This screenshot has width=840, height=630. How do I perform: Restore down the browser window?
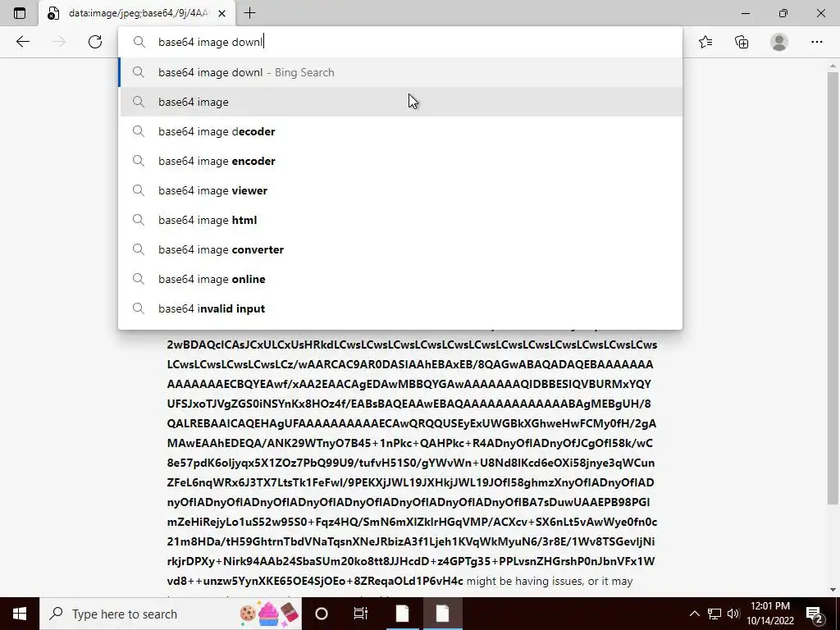pos(783,13)
